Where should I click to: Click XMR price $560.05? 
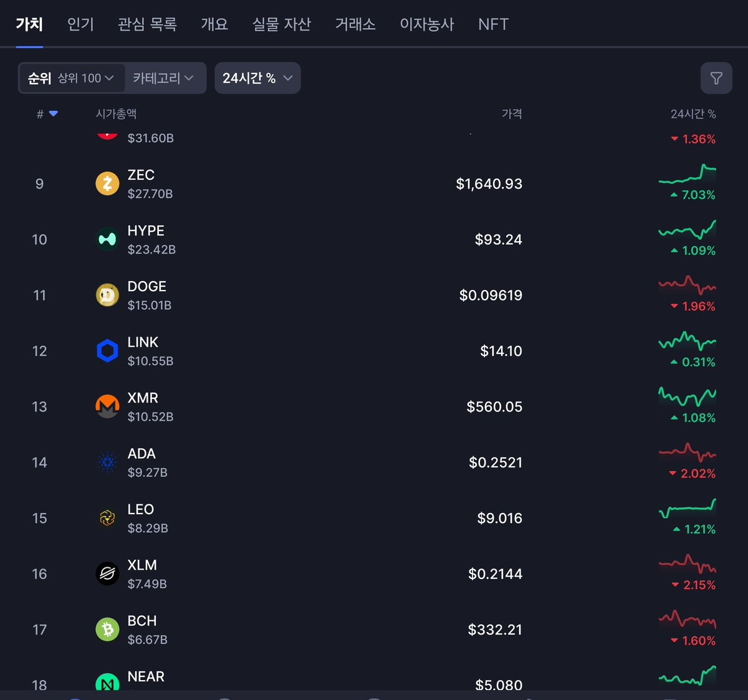495,406
